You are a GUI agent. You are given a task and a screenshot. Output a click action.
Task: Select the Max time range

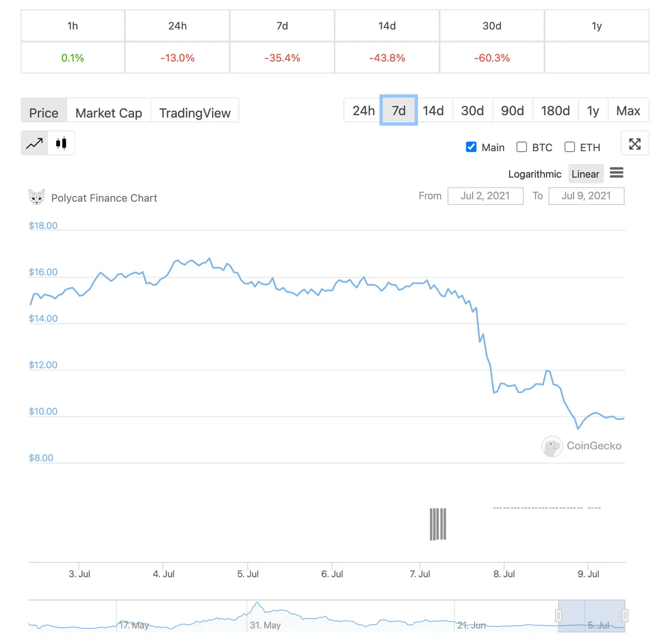628,111
